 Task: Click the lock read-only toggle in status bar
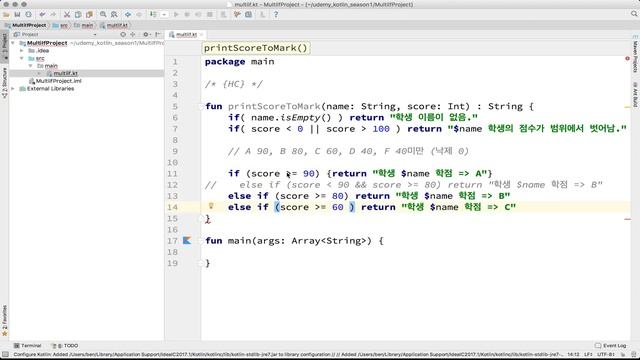[623, 354]
